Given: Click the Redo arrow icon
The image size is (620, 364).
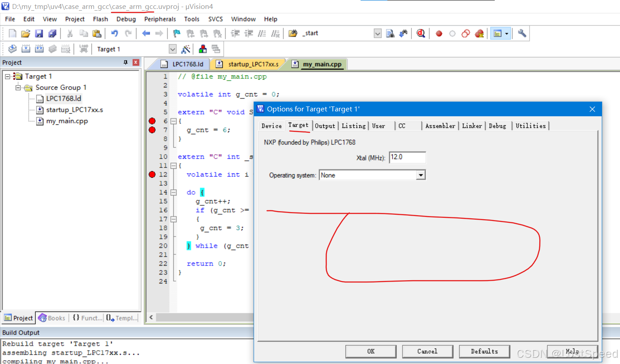Looking at the screenshot, I should click(128, 33).
